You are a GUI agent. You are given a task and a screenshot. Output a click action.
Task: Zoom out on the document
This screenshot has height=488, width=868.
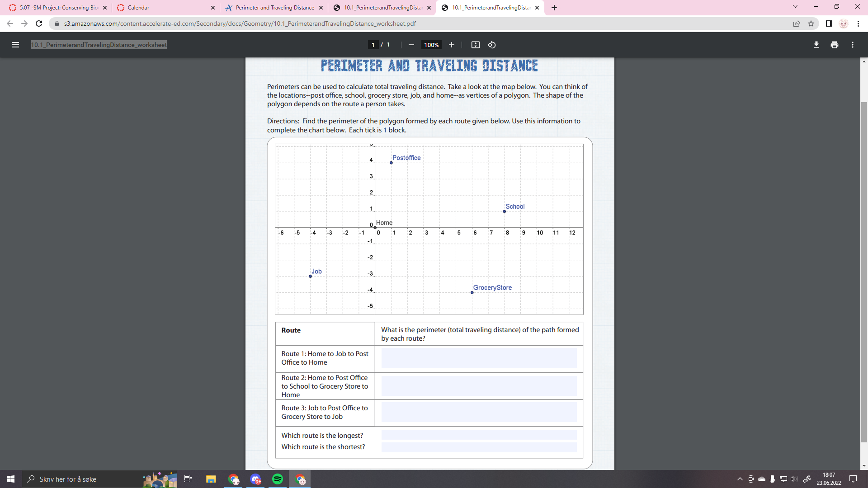point(411,45)
